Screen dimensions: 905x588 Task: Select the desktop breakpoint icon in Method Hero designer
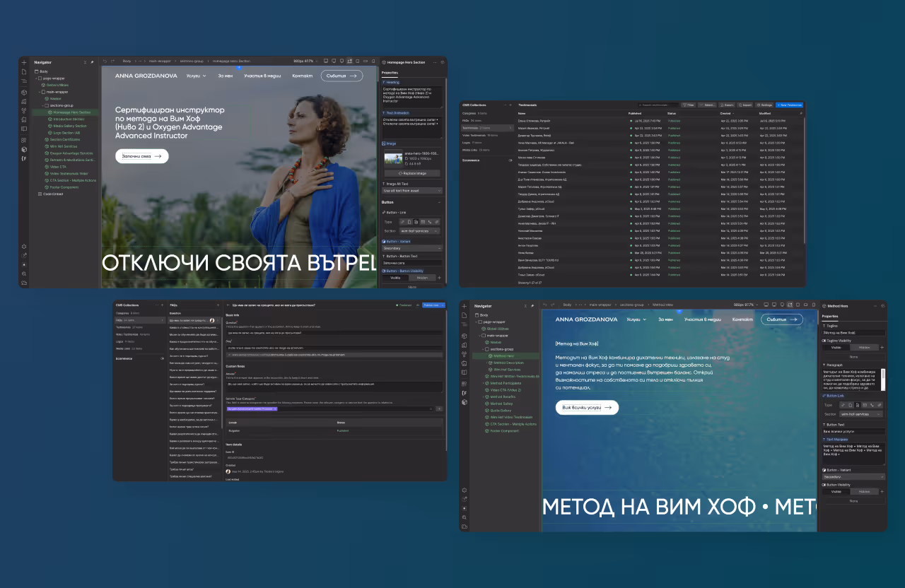pos(766,305)
